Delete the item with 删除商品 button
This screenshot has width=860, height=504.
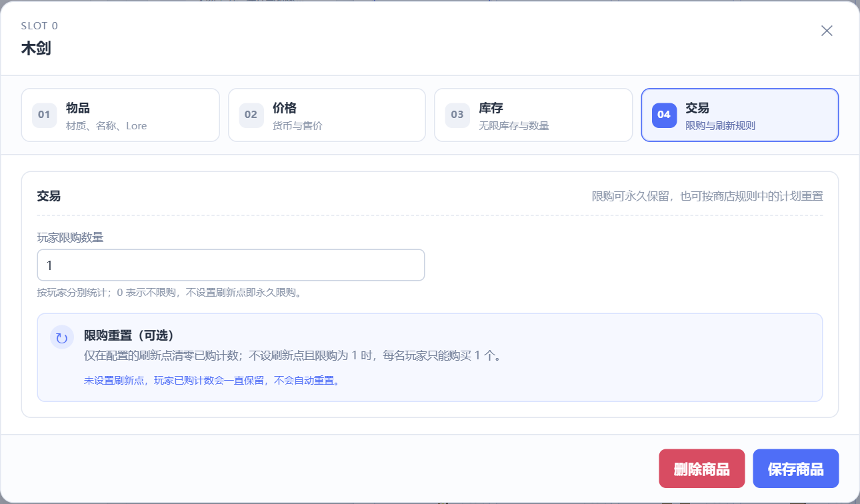point(702,469)
